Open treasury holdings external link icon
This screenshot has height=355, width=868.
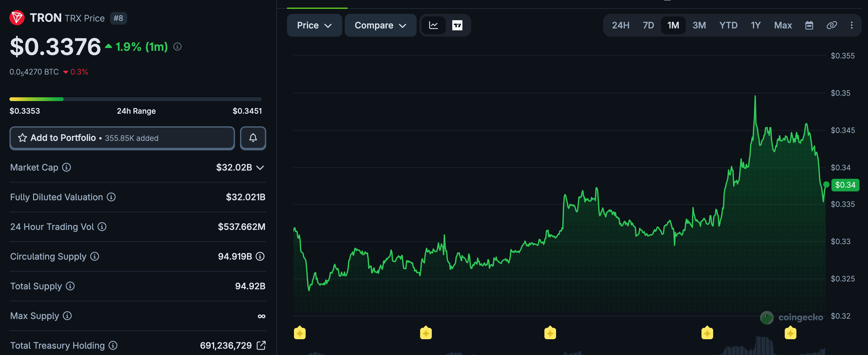(x=261, y=345)
